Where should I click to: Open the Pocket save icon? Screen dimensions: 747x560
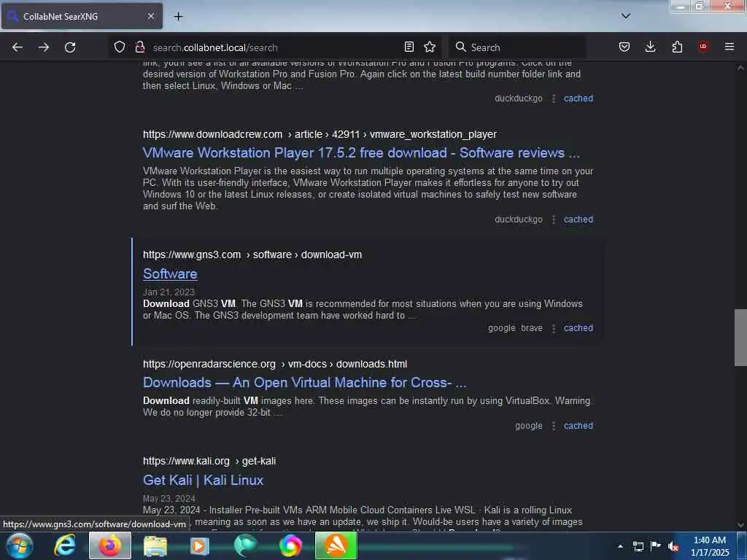[624, 47]
